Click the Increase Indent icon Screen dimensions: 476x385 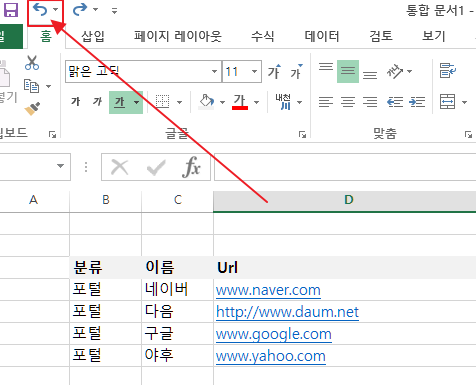[417, 102]
